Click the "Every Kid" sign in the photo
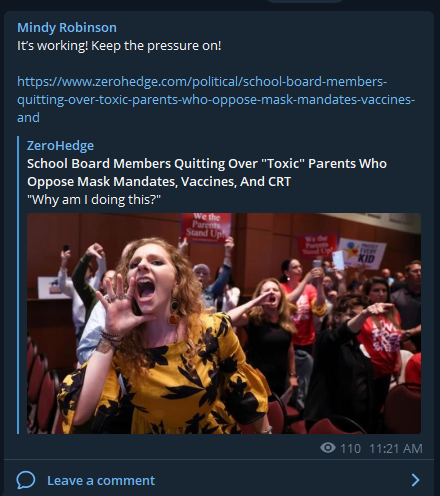 [362, 254]
